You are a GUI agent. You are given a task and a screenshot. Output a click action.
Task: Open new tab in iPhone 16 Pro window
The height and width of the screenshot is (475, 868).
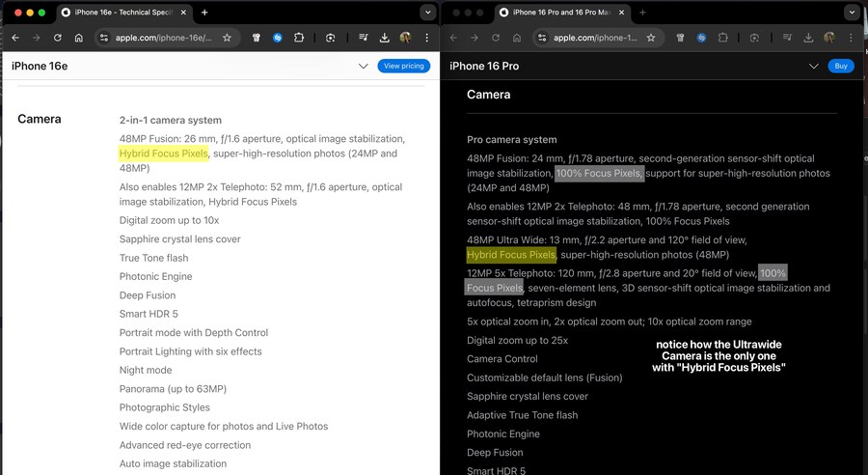tap(642, 13)
